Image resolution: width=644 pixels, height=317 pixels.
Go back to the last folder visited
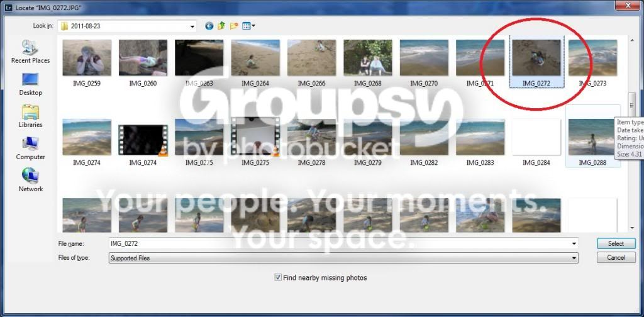(x=209, y=26)
